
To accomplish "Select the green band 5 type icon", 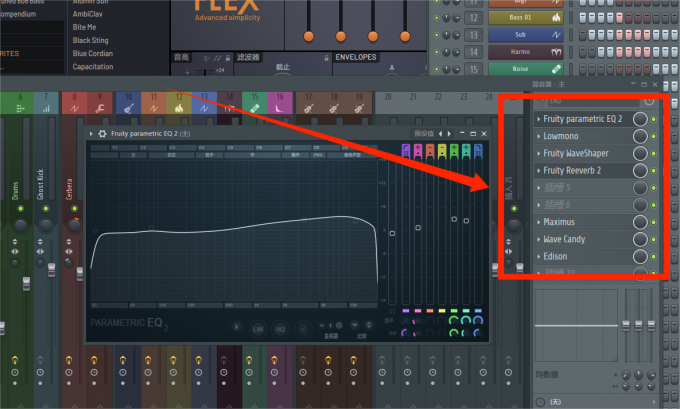I will click(x=454, y=151).
